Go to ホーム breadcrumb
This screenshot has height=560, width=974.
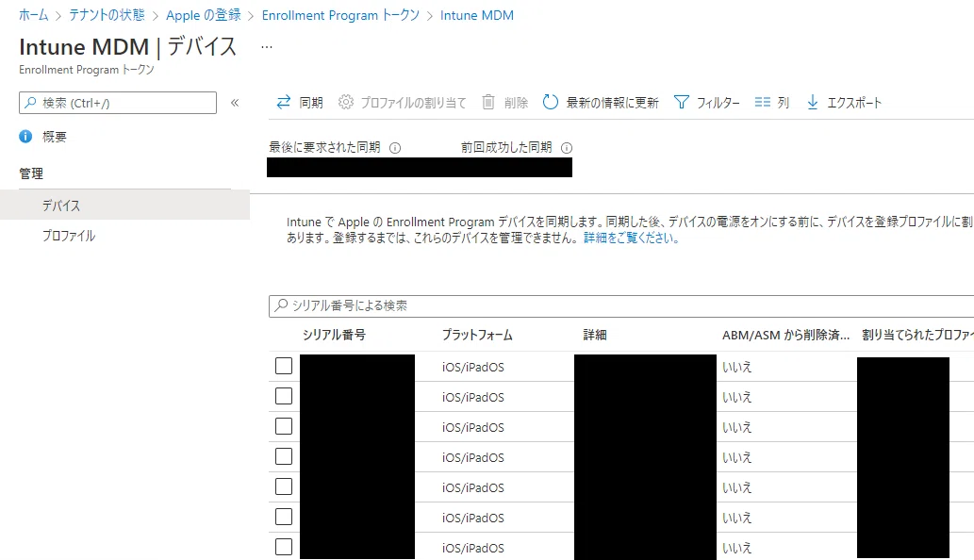pyautogui.click(x=34, y=15)
